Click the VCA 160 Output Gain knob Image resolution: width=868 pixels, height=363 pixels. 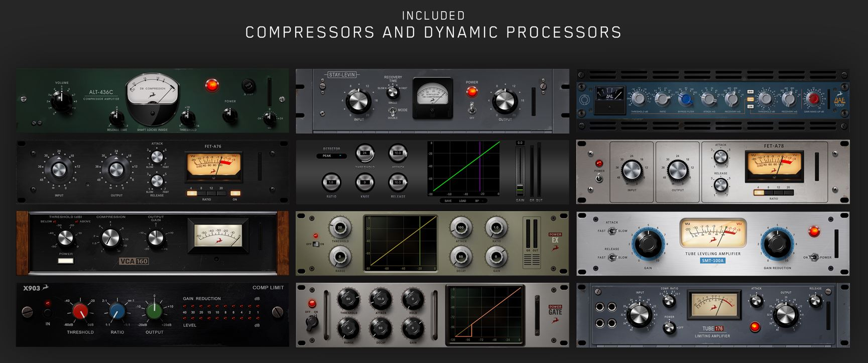156,237
